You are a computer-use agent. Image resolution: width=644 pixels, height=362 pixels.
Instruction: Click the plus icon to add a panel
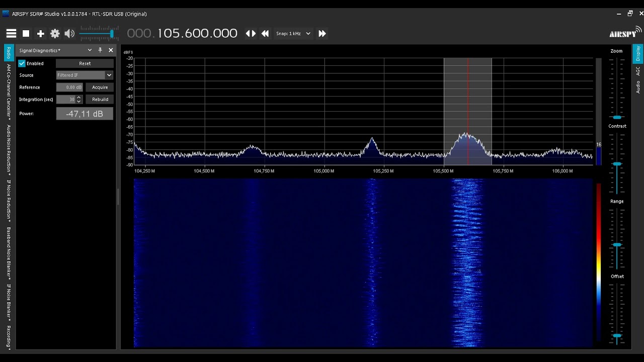pyautogui.click(x=41, y=34)
